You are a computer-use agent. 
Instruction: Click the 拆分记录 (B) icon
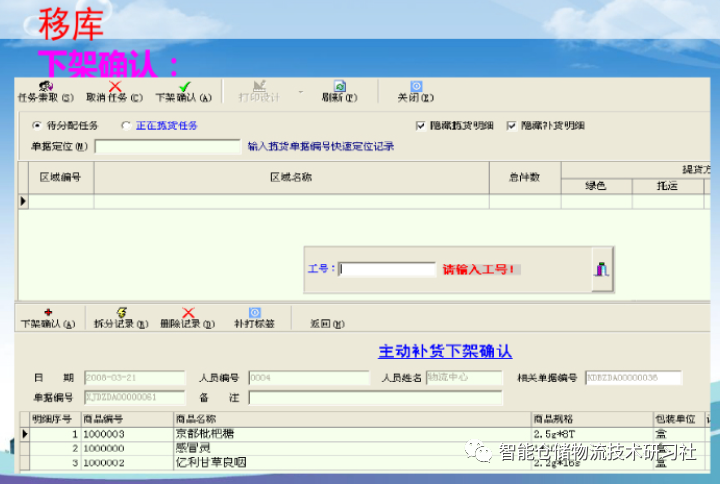point(121,312)
